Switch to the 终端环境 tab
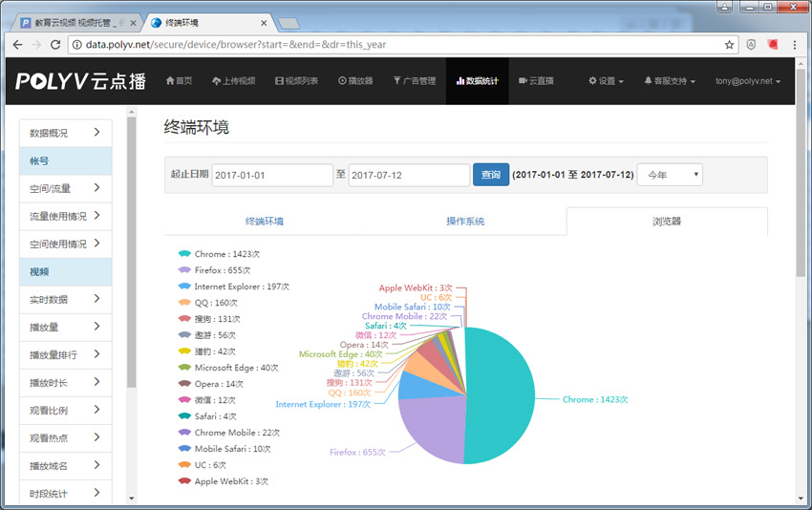 (265, 222)
